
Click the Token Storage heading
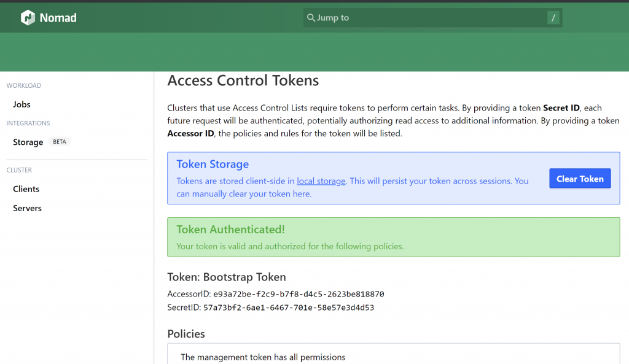tap(213, 165)
